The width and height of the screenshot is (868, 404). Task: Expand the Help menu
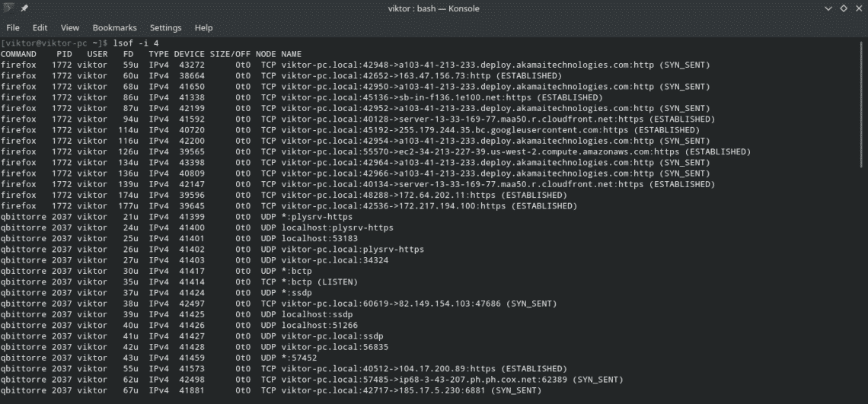[x=203, y=27]
